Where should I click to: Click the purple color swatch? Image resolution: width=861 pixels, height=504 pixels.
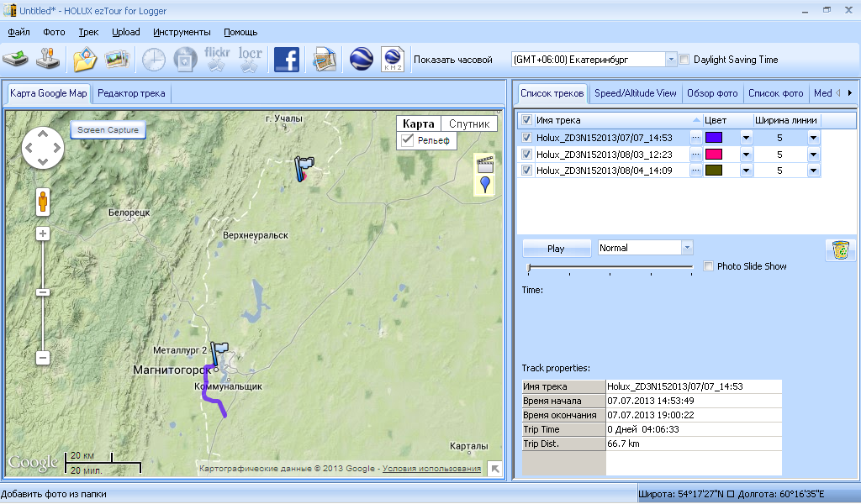[x=714, y=138]
